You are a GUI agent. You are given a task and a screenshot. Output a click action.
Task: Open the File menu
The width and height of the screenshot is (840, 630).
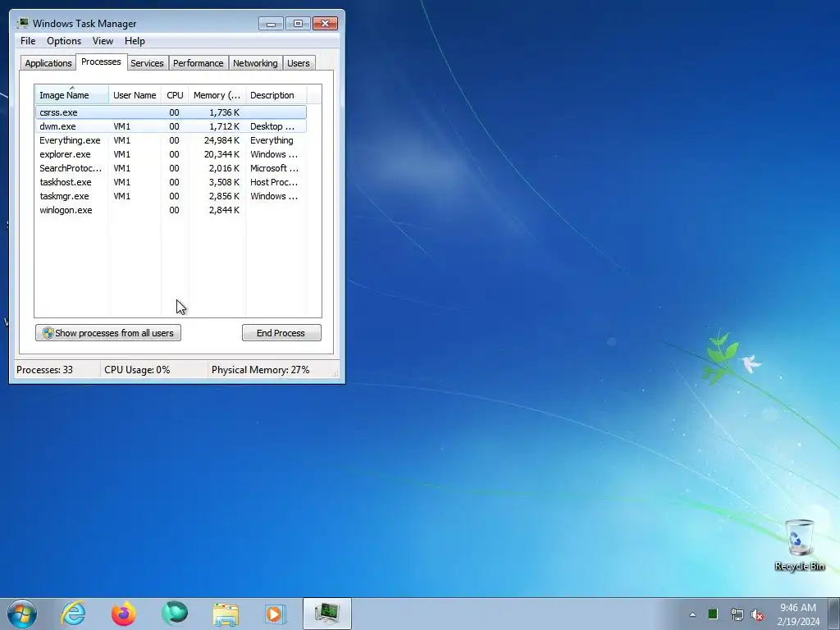(28, 41)
